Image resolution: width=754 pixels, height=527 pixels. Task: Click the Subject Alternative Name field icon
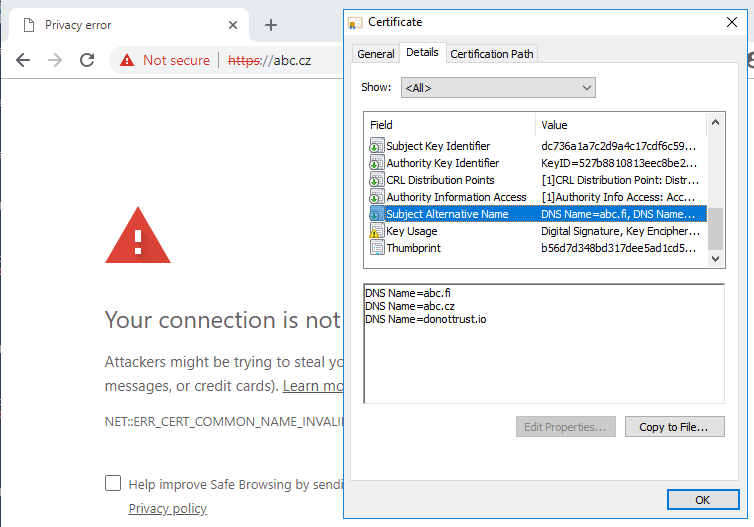click(x=377, y=214)
